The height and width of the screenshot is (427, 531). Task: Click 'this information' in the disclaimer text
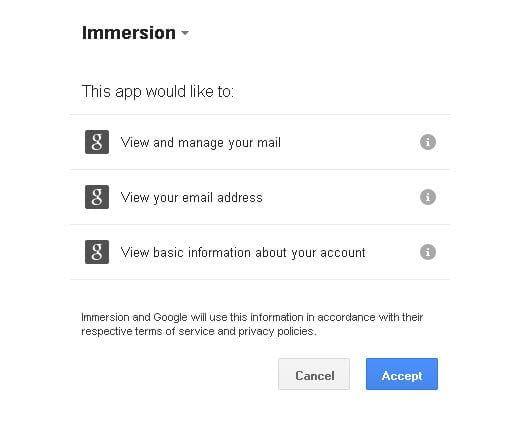pyautogui.click(x=267, y=317)
